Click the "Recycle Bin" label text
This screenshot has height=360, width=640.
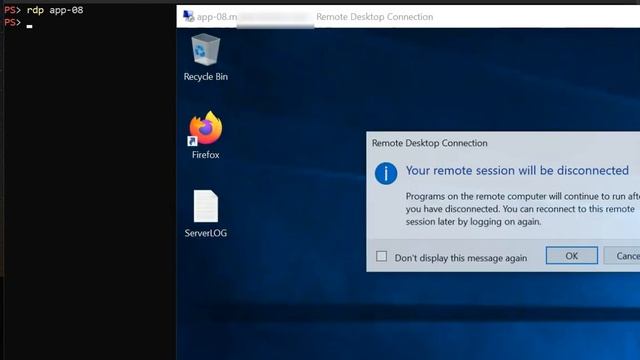click(206, 77)
